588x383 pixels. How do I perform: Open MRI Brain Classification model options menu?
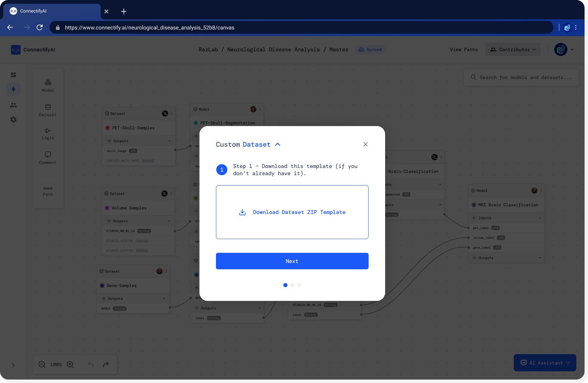coord(541,190)
